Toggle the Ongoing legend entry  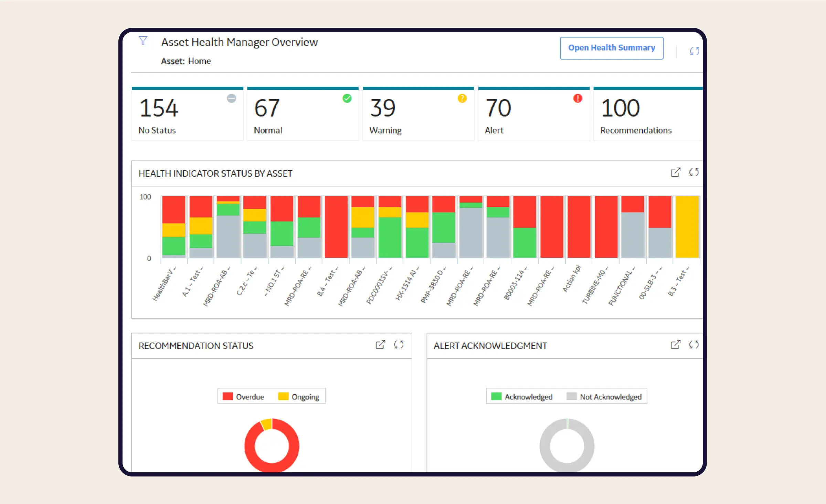pyautogui.click(x=298, y=397)
